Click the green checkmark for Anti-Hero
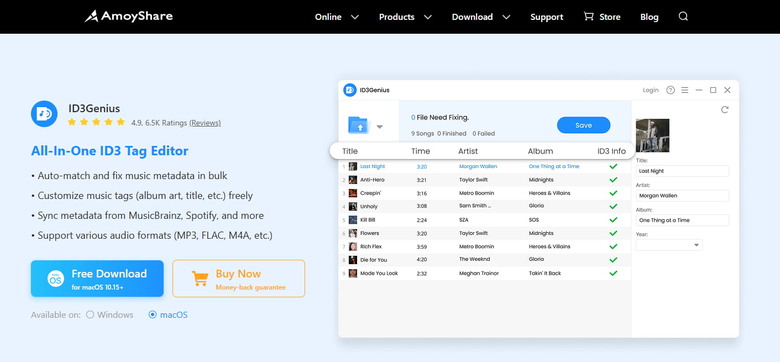This screenshot has height=362, width=780. point(613,180)
